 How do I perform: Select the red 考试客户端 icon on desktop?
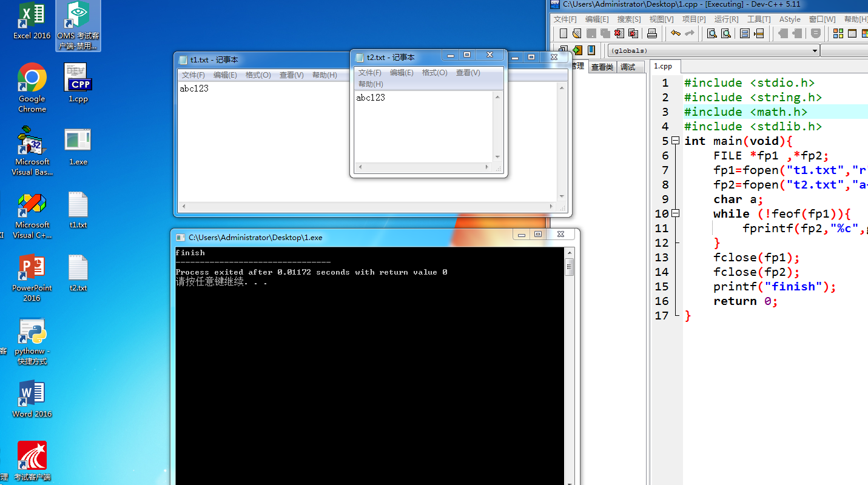tap(32, 461)
